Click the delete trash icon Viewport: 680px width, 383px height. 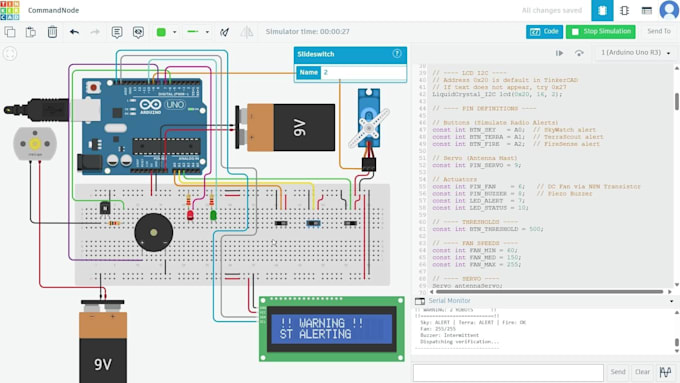[x=52, y=32]
